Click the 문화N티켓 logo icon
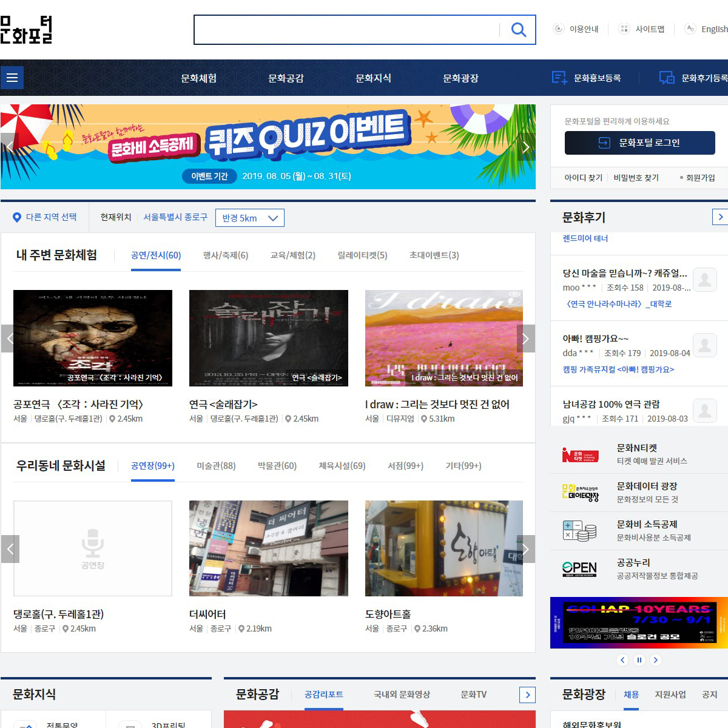The width and height of the screenshot is (728, 728). (x=580, y=454)
